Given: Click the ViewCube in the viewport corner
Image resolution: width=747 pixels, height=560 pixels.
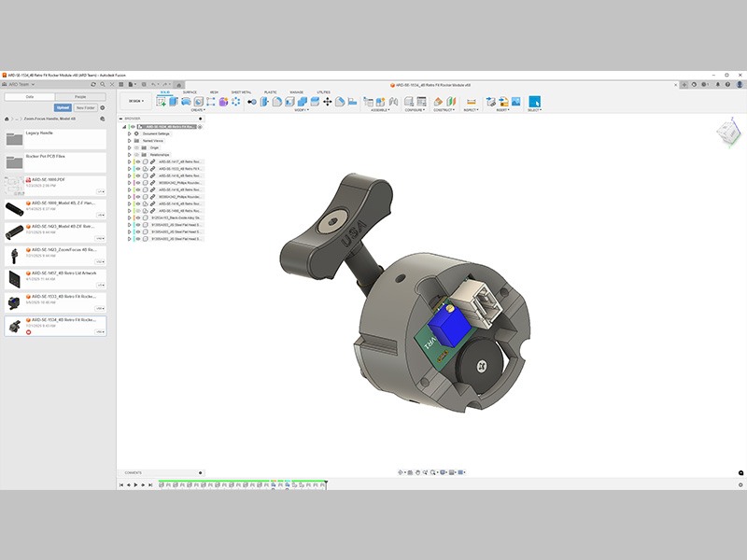Looking at the screenshot, I should pyautogui.click(x=728, y=132).
